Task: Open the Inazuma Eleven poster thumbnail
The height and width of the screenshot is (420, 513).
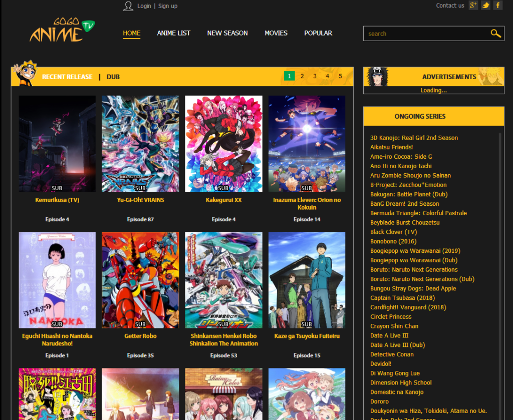Action: click(307, 144)
